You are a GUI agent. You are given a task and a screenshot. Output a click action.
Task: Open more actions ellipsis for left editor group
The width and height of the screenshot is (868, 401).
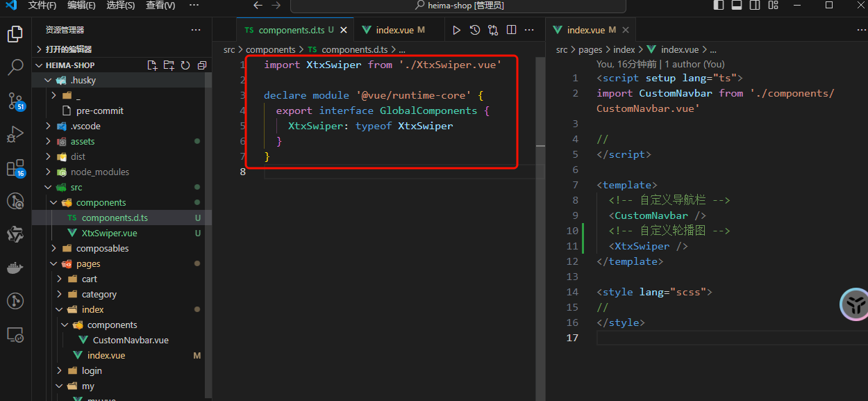point(530,30)
